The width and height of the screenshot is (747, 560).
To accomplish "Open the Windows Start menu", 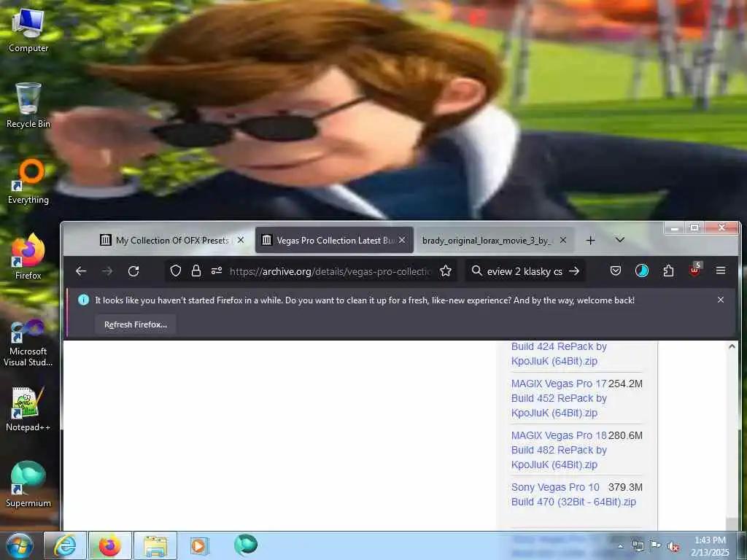I will (x=18, y=545).
